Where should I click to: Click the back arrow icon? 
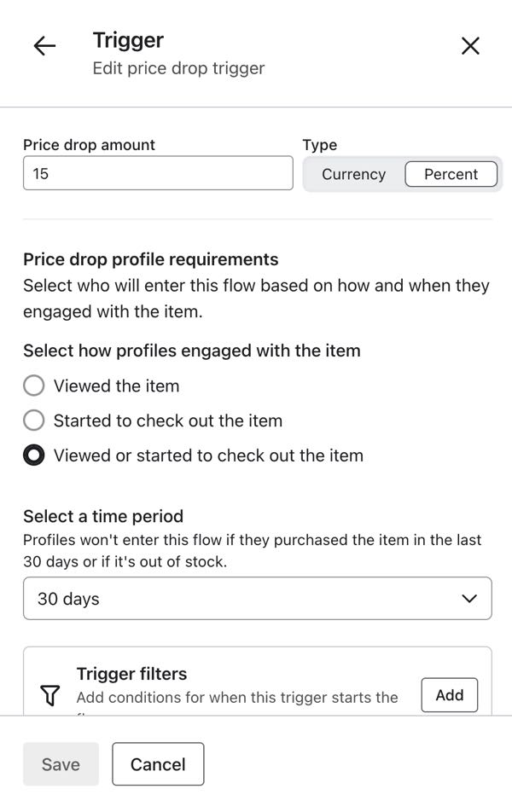pos(44,46)
